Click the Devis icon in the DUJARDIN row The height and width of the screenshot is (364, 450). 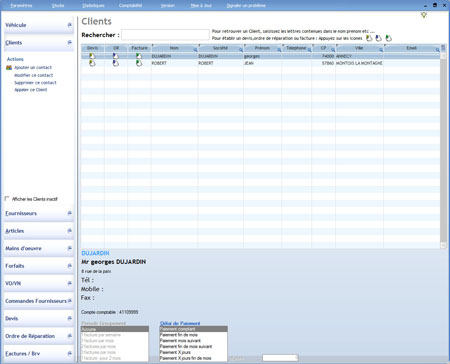92,56
